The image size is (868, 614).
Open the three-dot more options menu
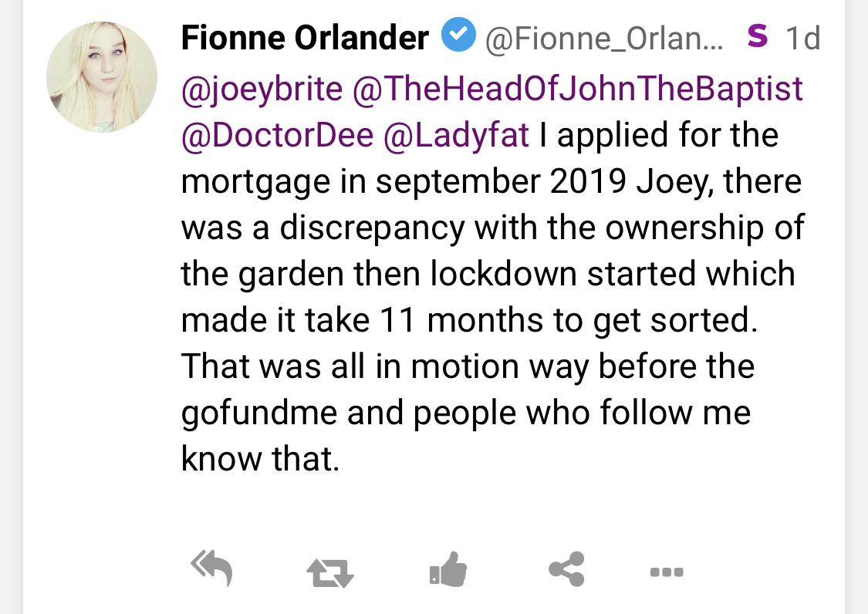[666, 572]
